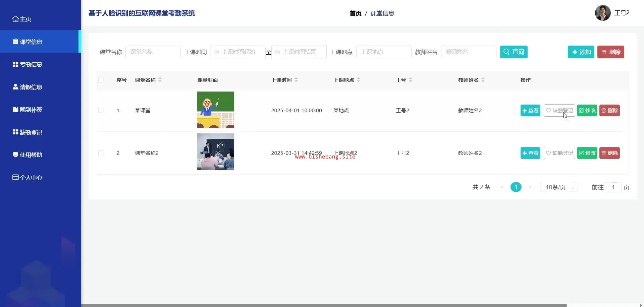Image resolution: width=644 pixels, height=307 pixels.
Task: Click the 工号2 username in the header
Action: 622,13
